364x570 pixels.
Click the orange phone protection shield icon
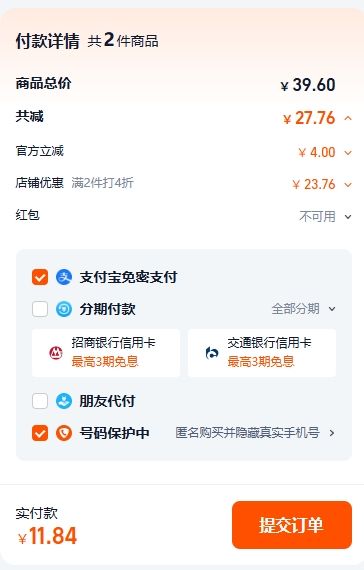[x=64, y=433]
